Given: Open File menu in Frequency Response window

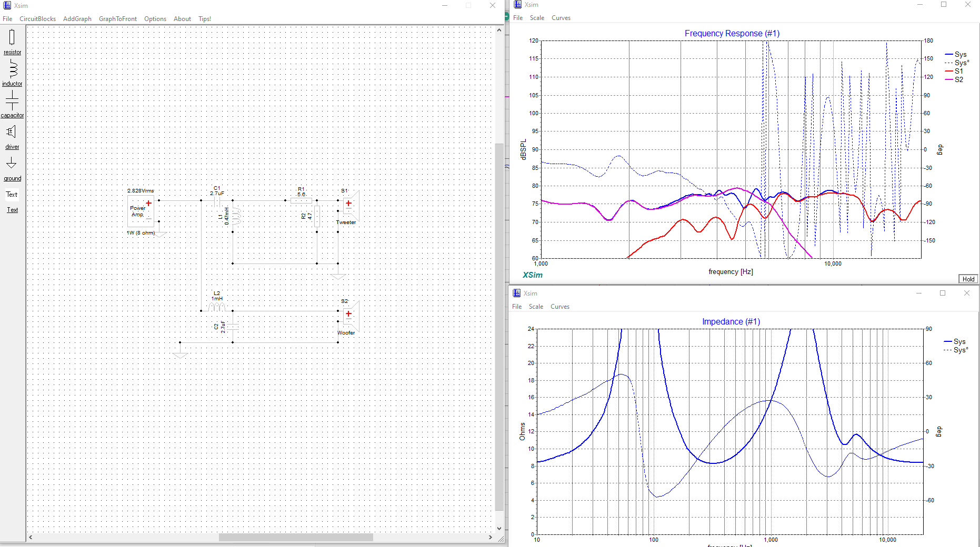Looking at the screenshot, I should point(518,18).
